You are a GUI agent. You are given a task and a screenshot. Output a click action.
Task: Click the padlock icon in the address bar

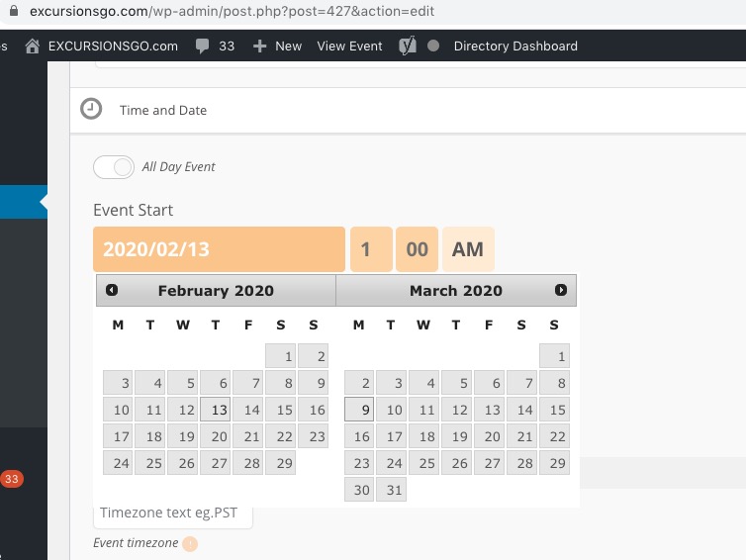(14, 12)
